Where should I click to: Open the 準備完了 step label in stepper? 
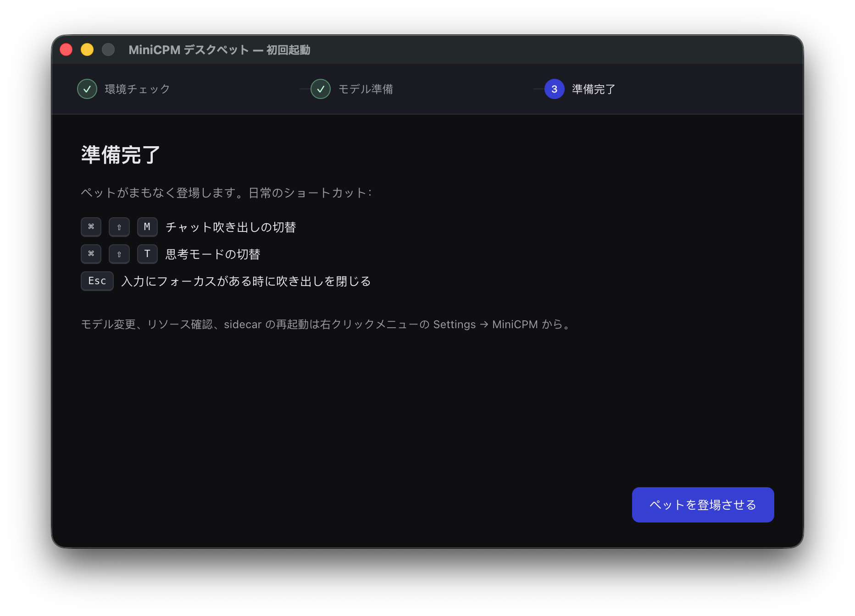(594, 89)
